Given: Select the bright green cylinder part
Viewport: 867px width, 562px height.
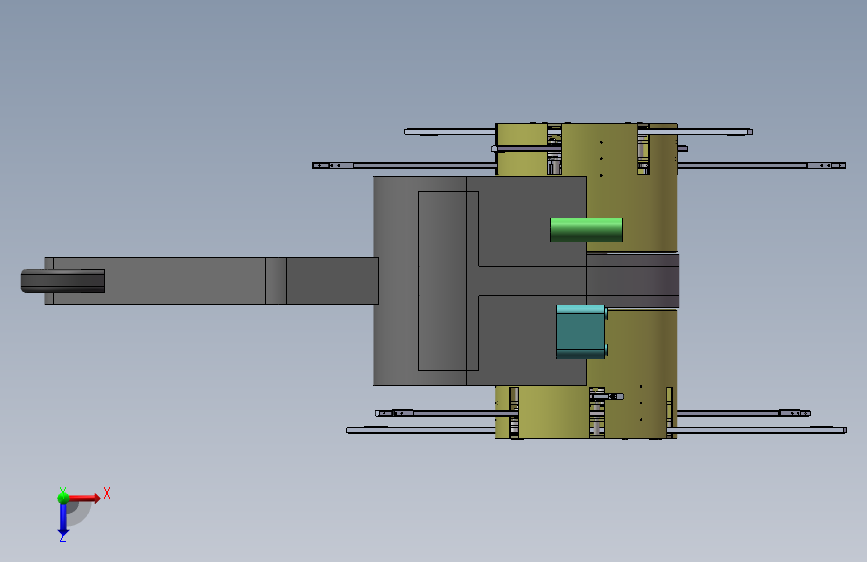Looking at the screenshot, I should coord(586,230).
